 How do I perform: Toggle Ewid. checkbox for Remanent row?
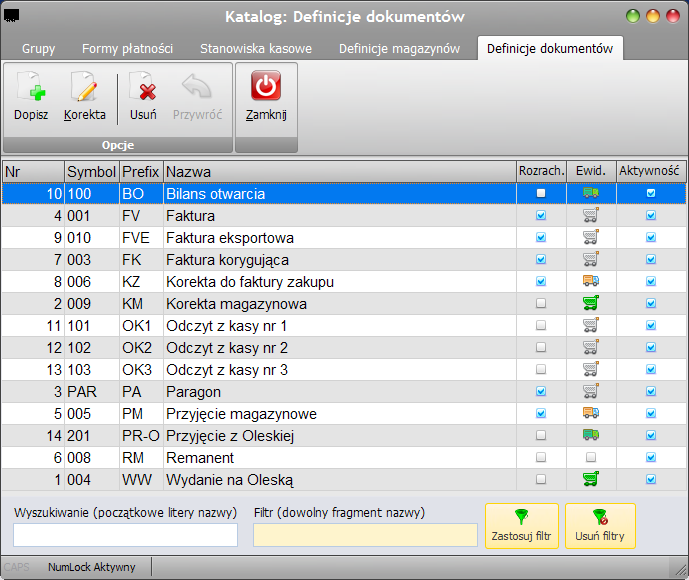(591, 457)
